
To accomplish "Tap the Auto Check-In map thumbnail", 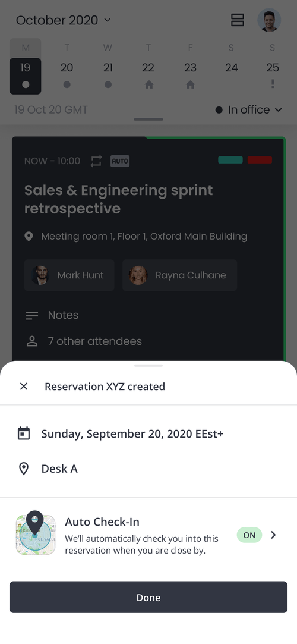I will pyautogui.click(x=36, y=533).
